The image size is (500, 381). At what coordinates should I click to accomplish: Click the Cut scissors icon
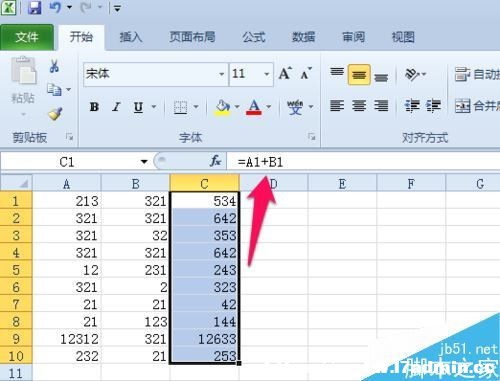[x=54, y=66]
